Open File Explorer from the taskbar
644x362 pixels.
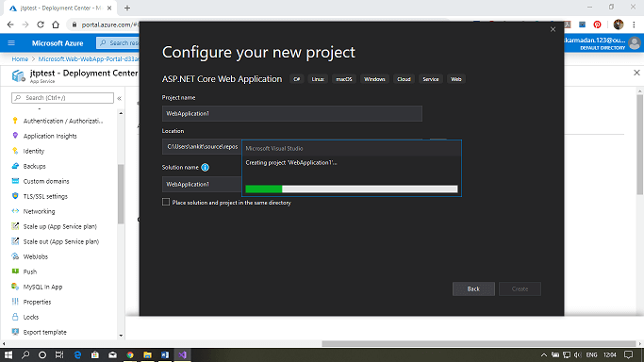[147, 354]
